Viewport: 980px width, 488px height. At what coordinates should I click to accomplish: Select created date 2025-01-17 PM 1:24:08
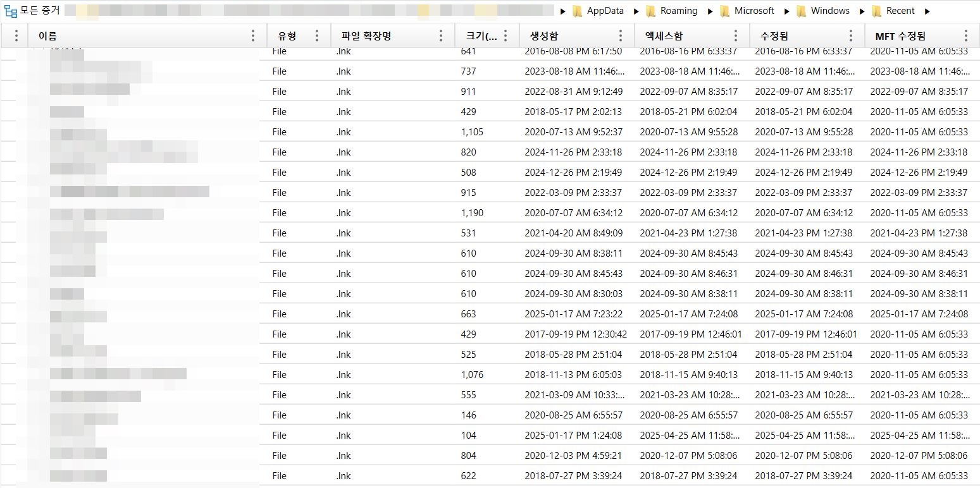pyautogui.click(x=573, y=436)
